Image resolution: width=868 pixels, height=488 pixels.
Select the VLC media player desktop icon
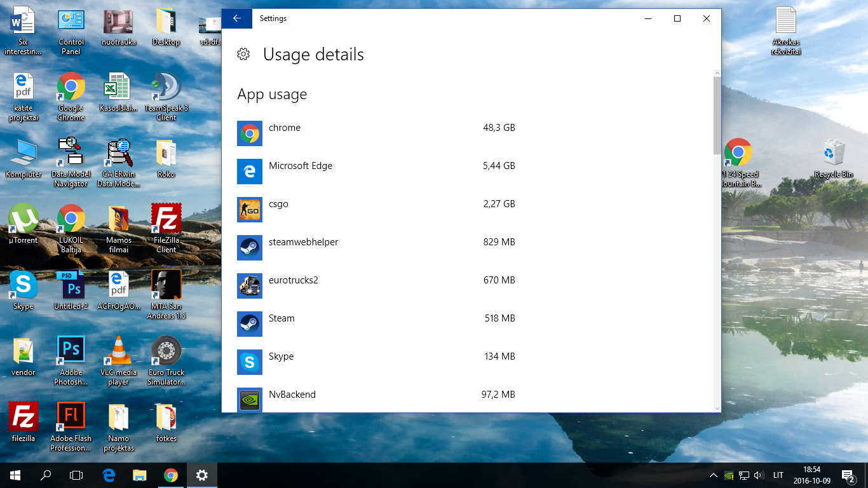pos(119,361)
